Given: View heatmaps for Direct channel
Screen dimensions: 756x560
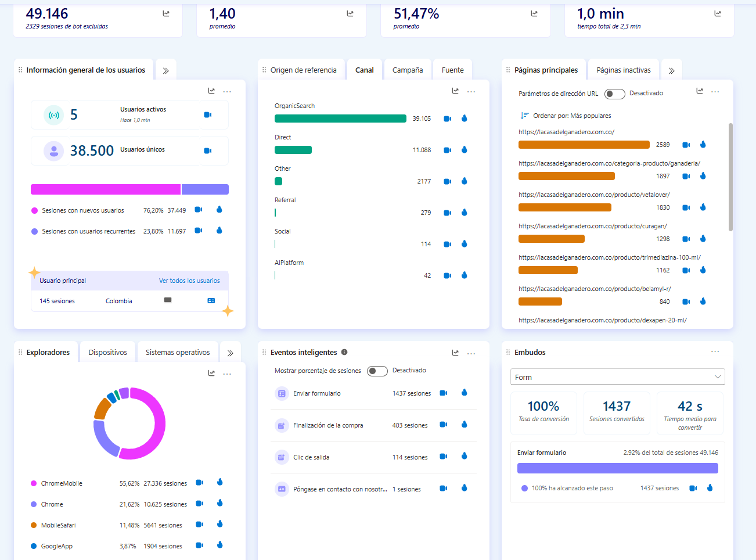Looking at the screenshot, I should tap(465, 150).
